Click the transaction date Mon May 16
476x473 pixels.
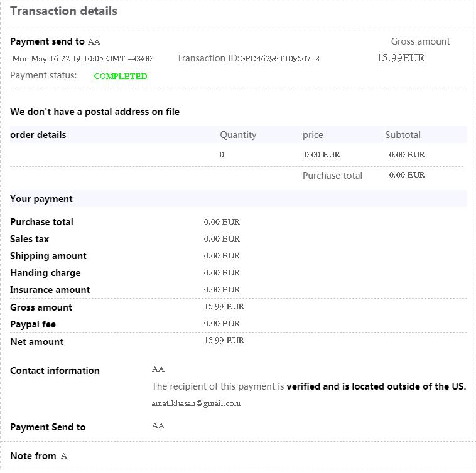pos(82,59)
